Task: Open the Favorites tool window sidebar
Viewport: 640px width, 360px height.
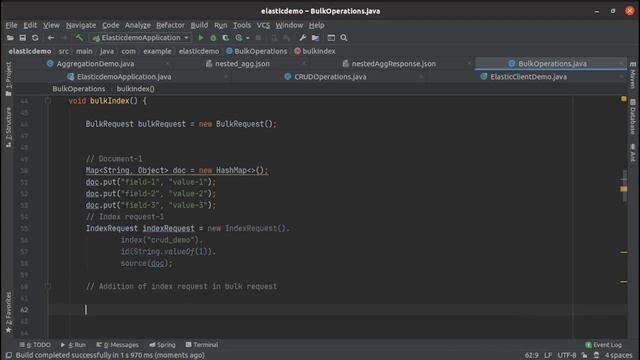Action: pyautogui.click(x=8, y=312)
